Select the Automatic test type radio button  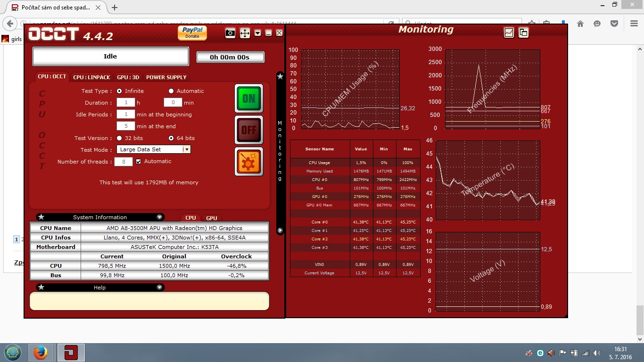click(171, 91)
